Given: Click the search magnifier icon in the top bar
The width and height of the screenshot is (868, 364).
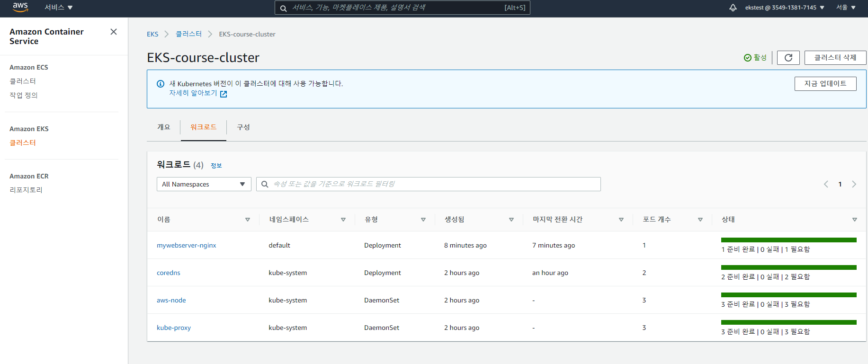Looking at the screenshot, I should pyautogui.click(x=283, y=8).
